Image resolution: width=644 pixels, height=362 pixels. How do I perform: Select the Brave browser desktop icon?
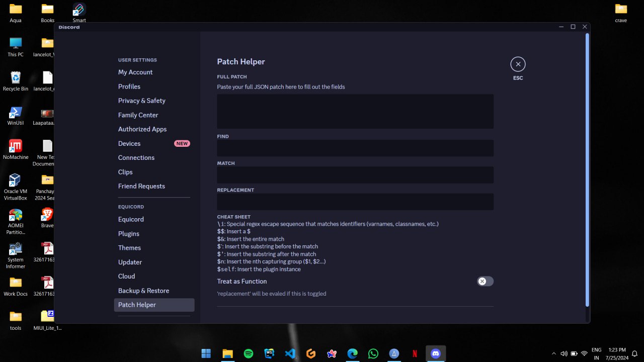click(x=47, y=218)
